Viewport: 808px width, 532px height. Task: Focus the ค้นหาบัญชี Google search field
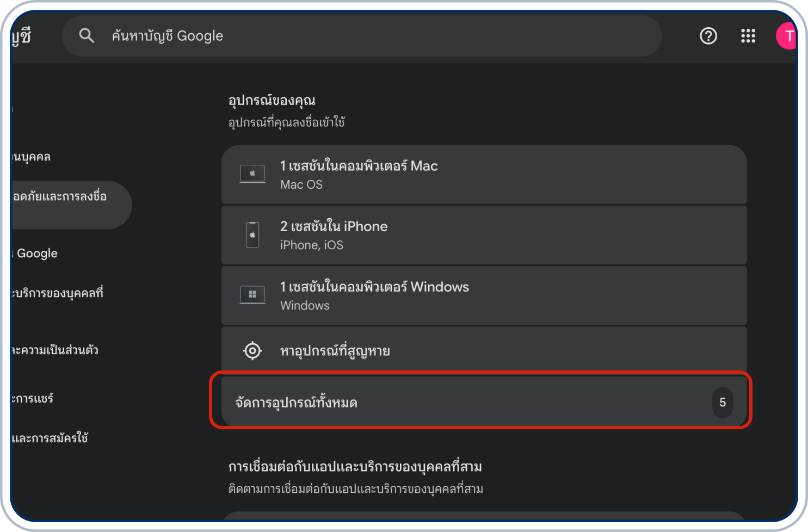tap(362, 36)
